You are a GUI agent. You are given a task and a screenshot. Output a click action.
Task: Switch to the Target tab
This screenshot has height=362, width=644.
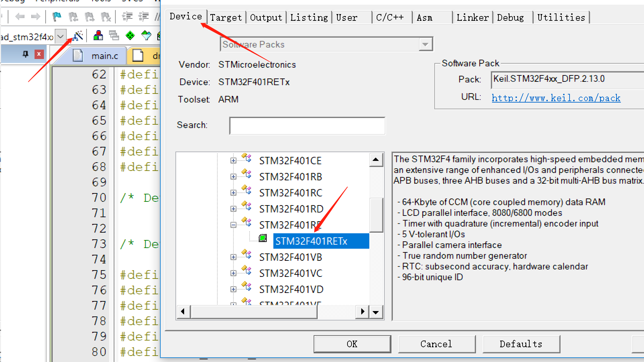(226, 17)
